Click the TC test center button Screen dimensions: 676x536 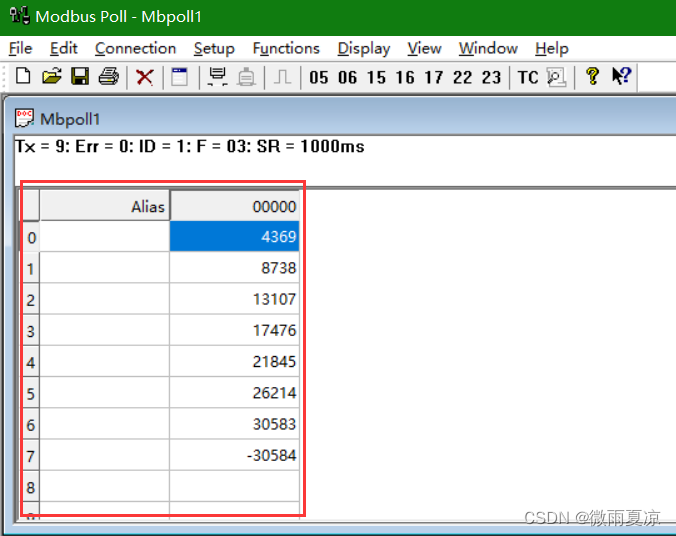(x=528, y=78)
